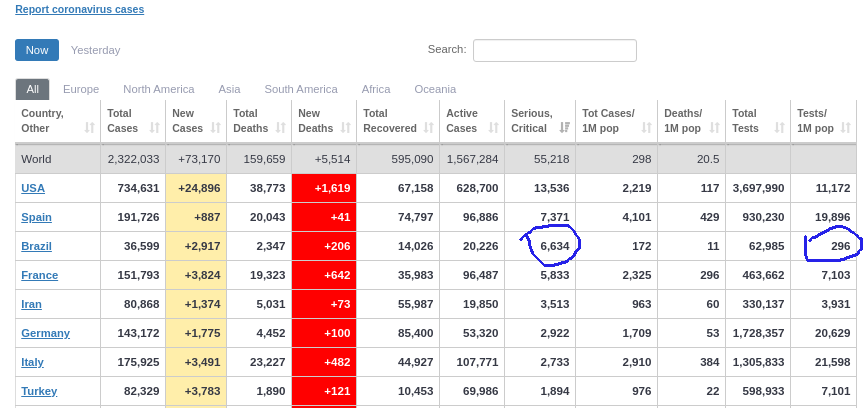Sort by Country, Other column arrows
Screen dimensions: 863x408
(x=90, y=128)
